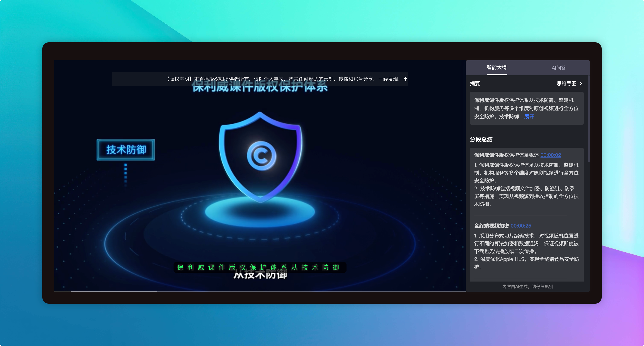The height and width of the screenshot is (346, 644).
Task: Click the video playback progress bar
Action: point(260,291)
